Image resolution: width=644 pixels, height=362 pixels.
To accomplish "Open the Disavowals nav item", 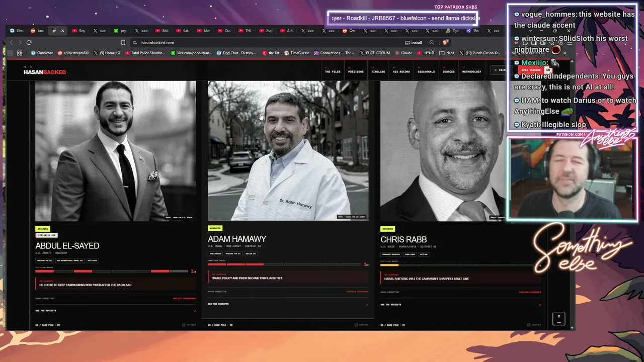I will point(426,71).
